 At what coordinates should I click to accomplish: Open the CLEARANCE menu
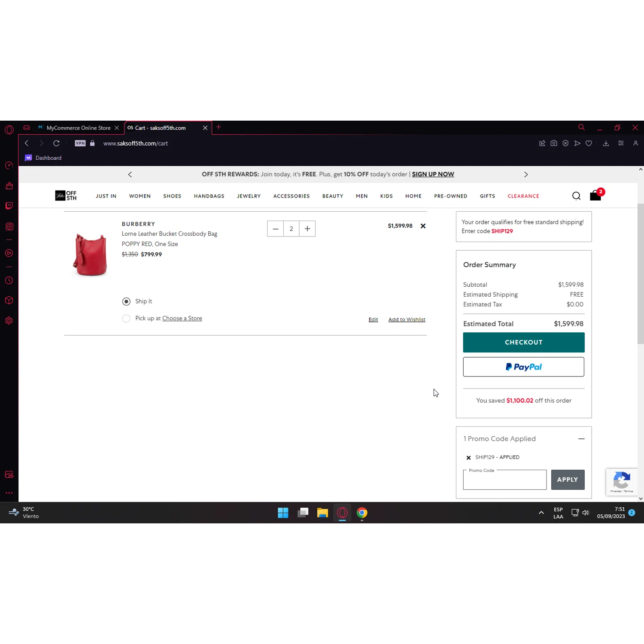523,196
